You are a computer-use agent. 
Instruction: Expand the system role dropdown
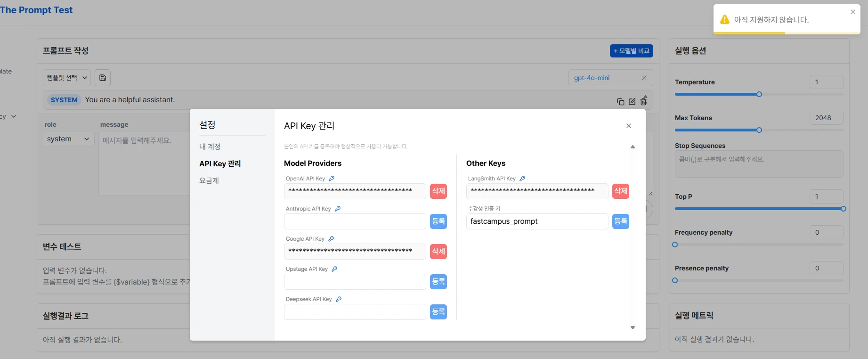pyautogui.click(x=68, y=139)
